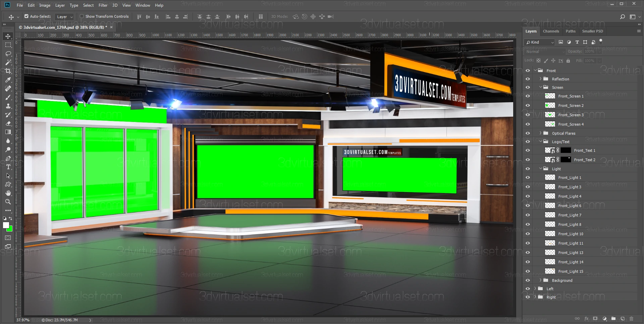
Task: Click the green background color swatch
Action: (x=10, y=229)
